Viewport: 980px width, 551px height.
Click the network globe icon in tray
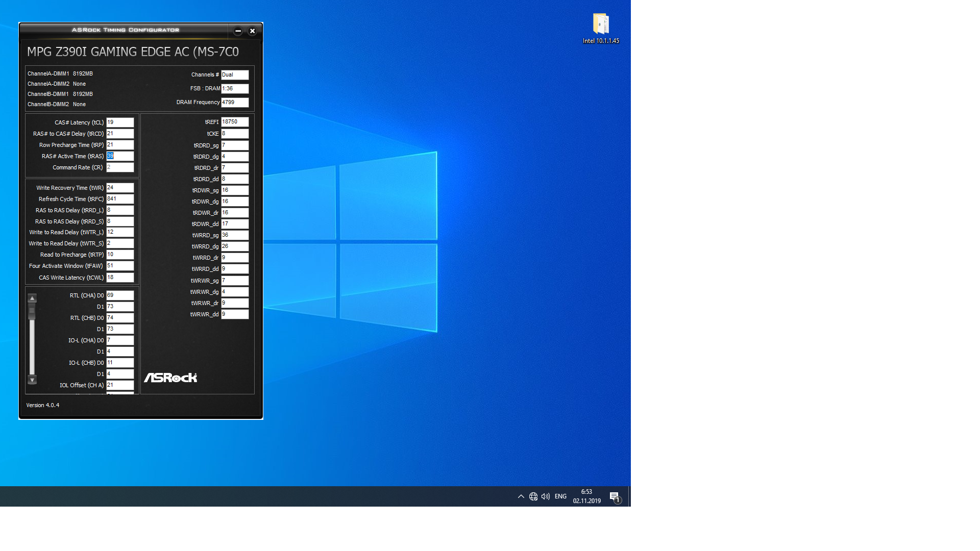pyautogui.click(x=533, y=496)
